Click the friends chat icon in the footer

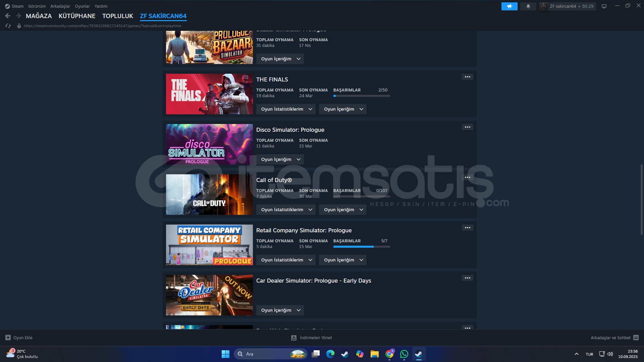pos(636,338)
